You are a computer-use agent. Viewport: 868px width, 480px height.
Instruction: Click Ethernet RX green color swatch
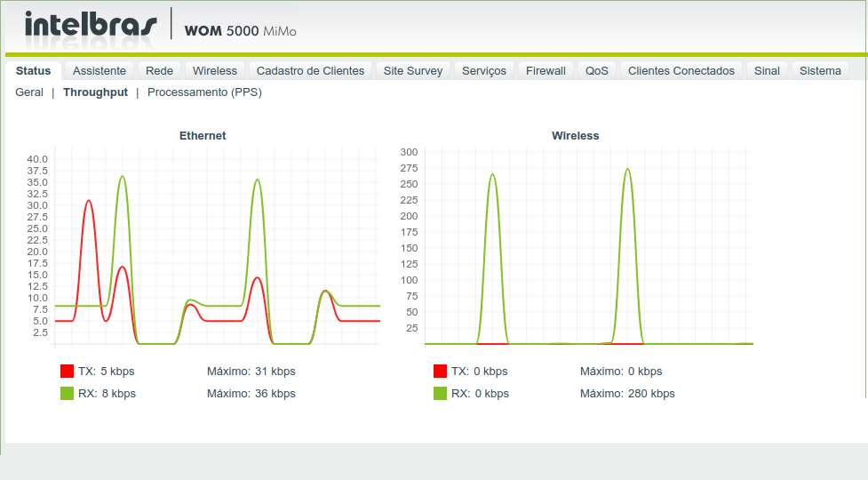click(x=67, y=393)
